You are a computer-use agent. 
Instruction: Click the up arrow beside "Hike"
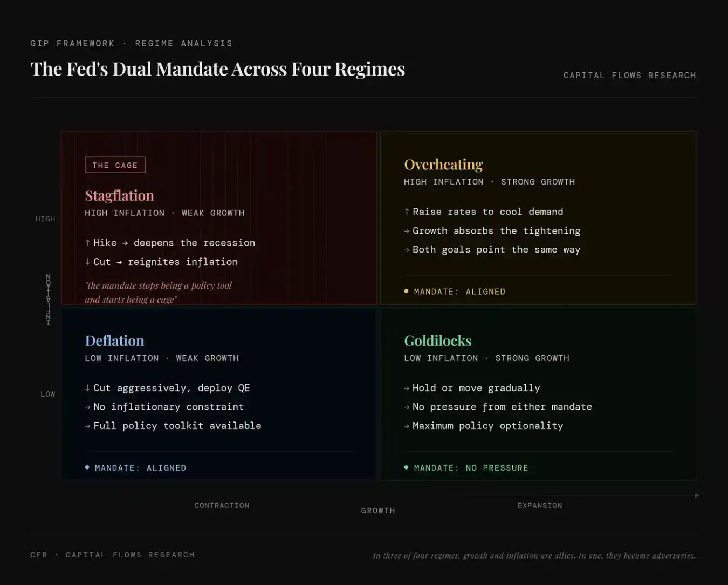(x=87, y=243)
